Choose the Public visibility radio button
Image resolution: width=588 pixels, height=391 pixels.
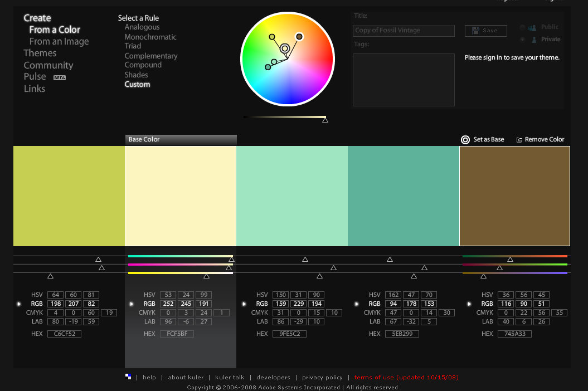pos(522,27)
